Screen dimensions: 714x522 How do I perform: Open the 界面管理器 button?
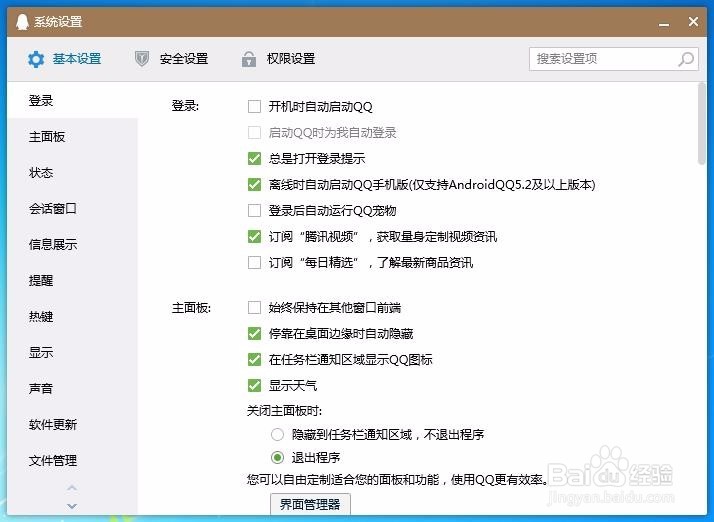(x=310, y=504)
